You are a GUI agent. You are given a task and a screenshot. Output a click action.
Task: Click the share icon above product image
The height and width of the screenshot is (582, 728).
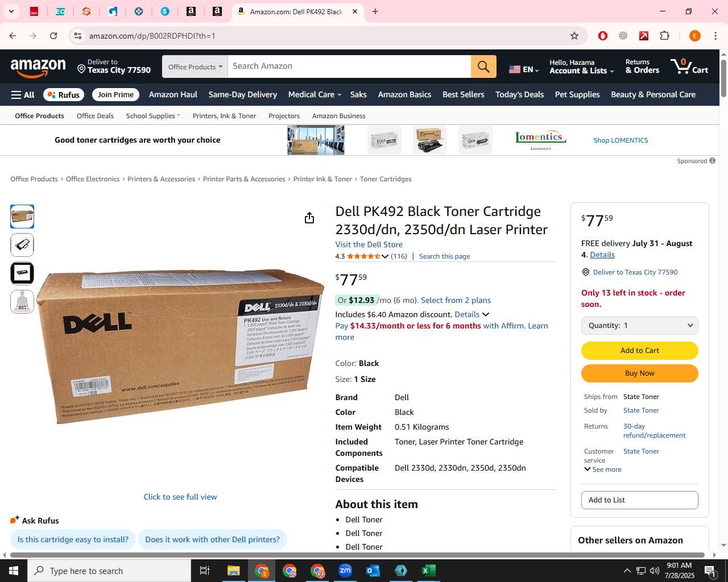coord(309,218)
